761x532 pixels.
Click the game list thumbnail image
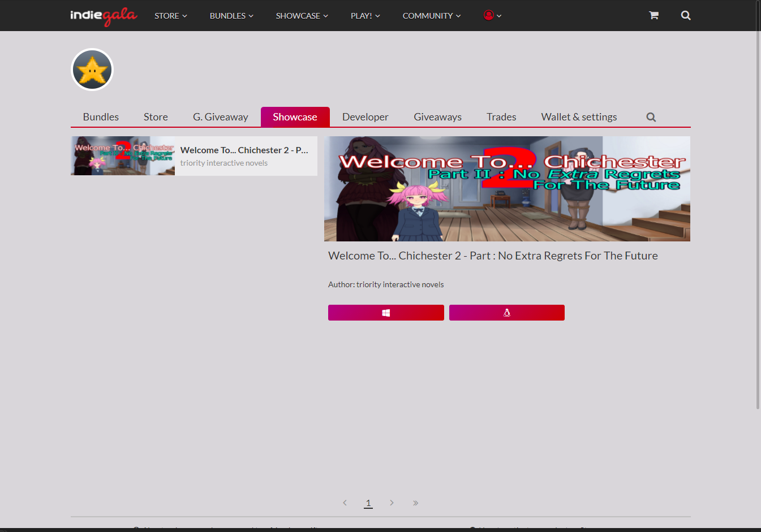[x=123, y=156]
